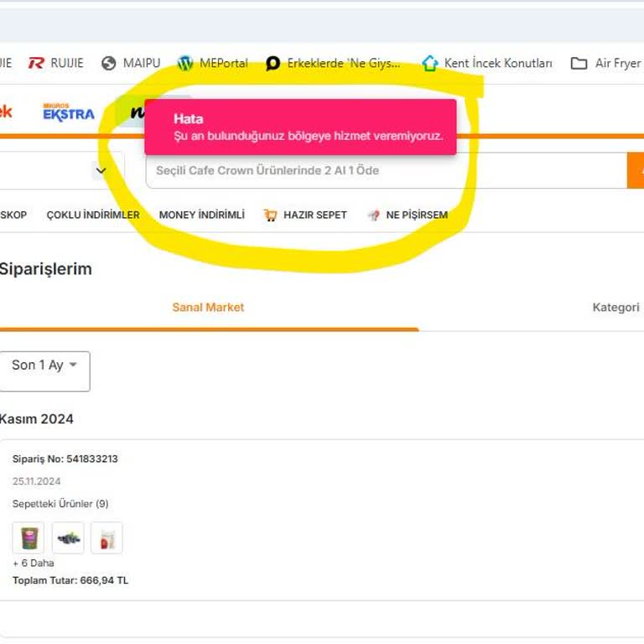Open order Sipariş No: 541833213

(x=65, y=459)
